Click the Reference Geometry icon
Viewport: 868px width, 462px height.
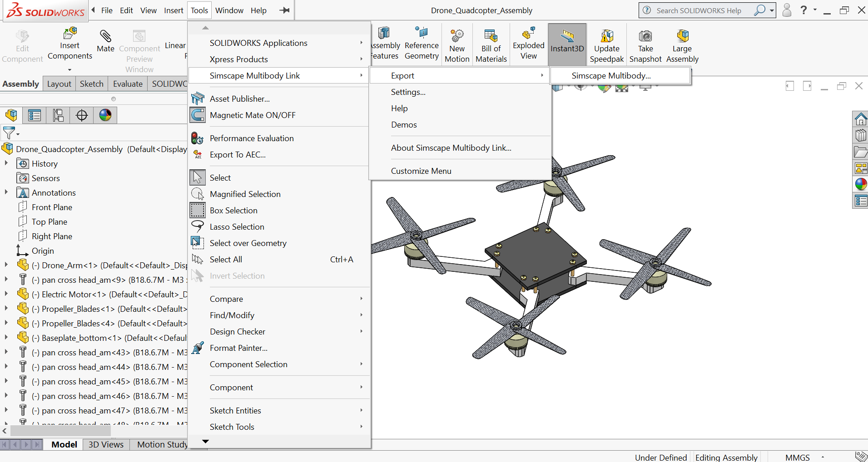coord(422,32)
